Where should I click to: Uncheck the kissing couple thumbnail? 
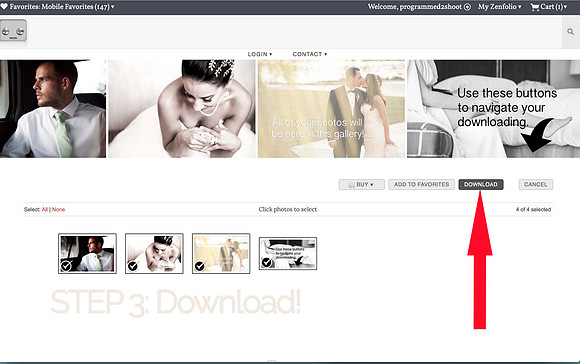[200, 266]
